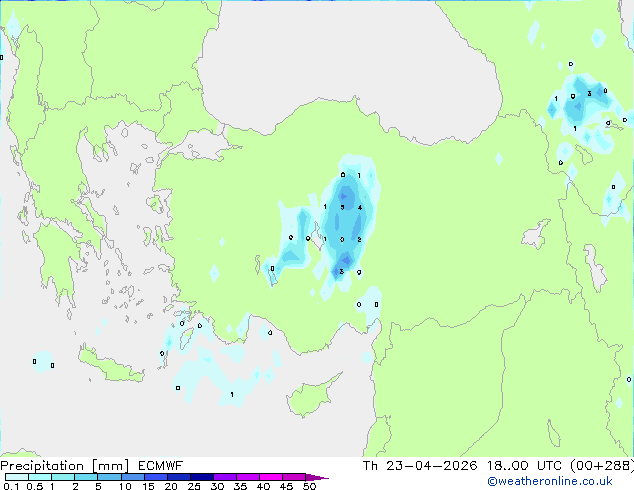
Task: Select the 0.5–1 mm legend swatch
Action: pyautogui.click(x=40, y=477)
